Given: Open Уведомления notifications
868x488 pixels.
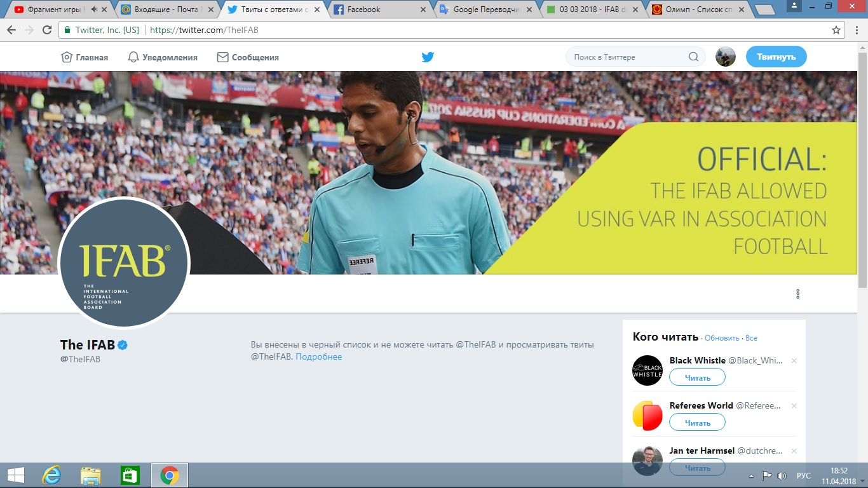Looking at the screenshot, I should click(163, 57).
